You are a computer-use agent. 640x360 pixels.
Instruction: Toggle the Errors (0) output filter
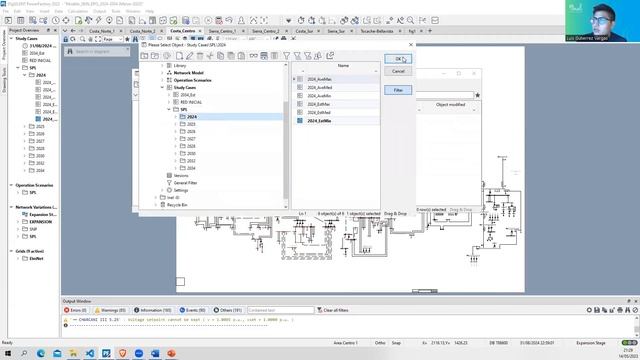[x=76, y=310]
